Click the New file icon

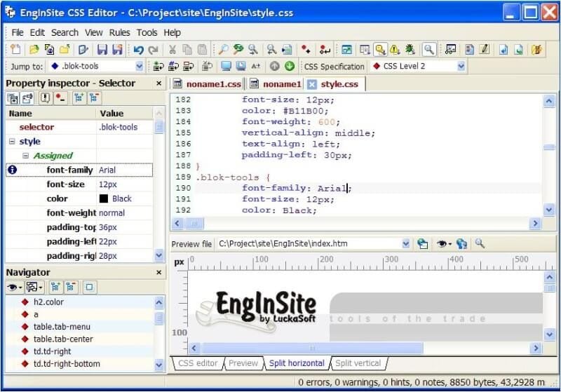[x=15, y=49]
